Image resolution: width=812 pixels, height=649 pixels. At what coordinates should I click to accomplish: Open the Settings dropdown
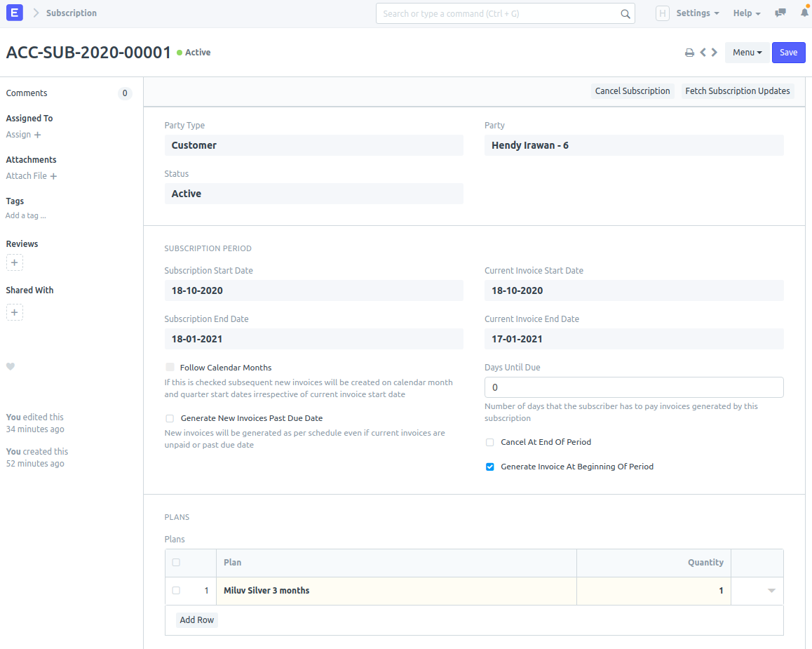pyautogui.click(x=698, y=13)
